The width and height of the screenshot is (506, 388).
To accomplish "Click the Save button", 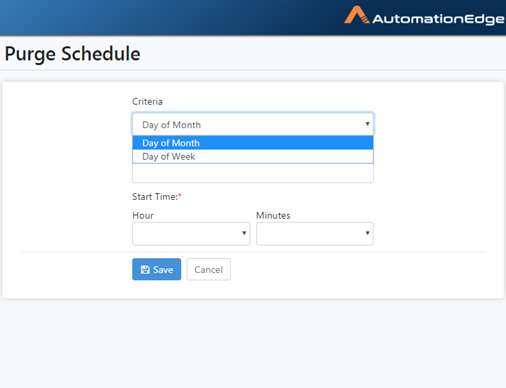I will point(157,269).
